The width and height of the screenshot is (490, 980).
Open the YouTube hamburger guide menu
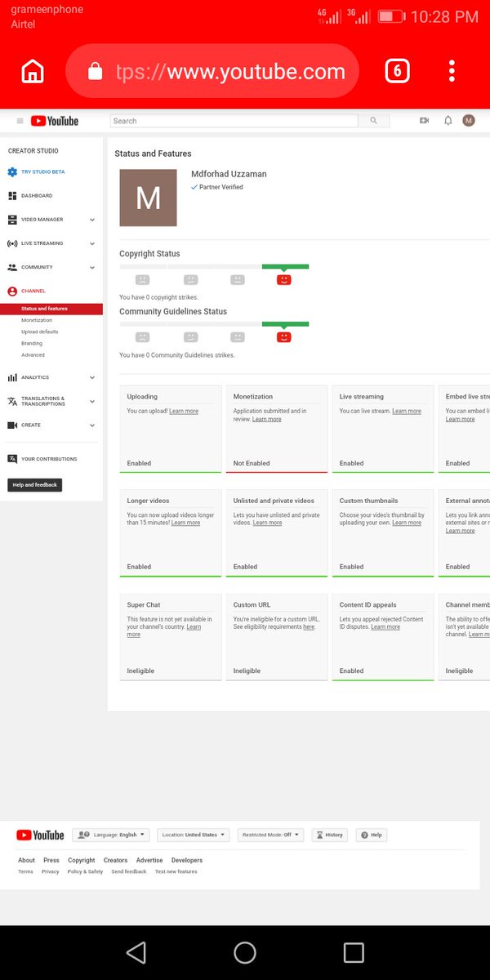pyautogui.click(x=20, y=121)
